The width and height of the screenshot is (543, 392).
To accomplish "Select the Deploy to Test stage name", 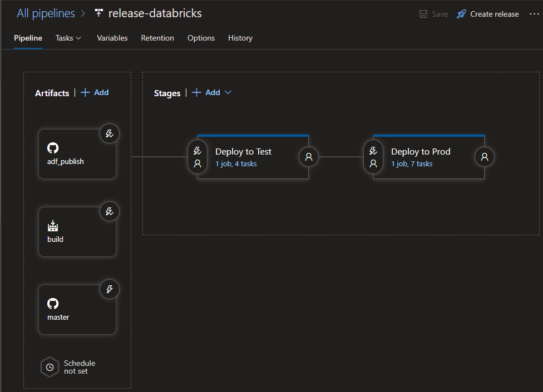I will click(x=244, y=152).
